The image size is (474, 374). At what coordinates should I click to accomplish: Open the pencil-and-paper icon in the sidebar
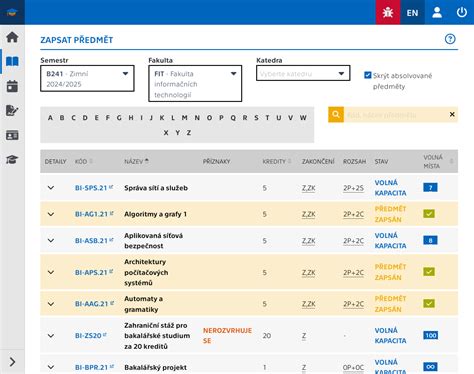[x=12, y=110]
